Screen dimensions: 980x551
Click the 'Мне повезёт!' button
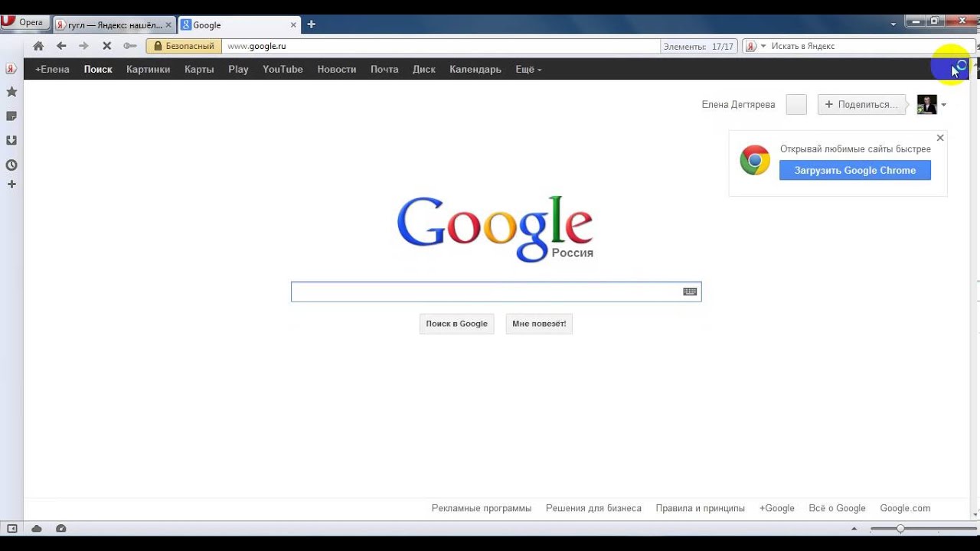pyautogui.click(x=539, y=324)
